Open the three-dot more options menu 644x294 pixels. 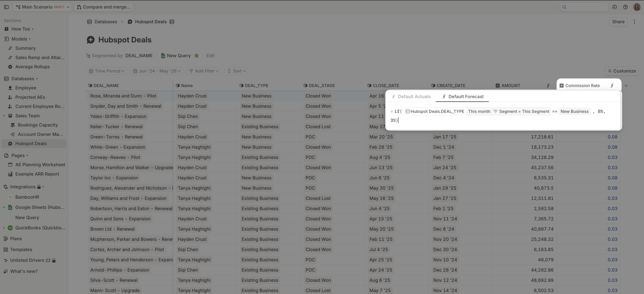[634, 22]
